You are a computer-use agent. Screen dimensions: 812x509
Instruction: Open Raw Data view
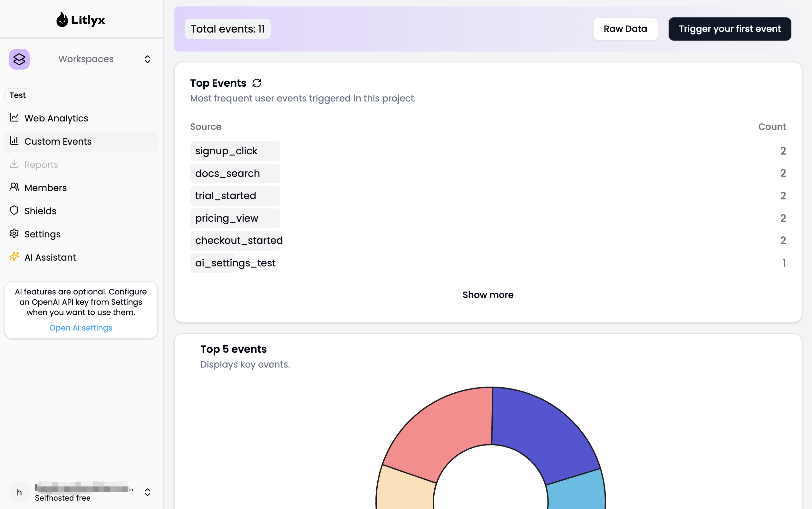tap(625, 29)
